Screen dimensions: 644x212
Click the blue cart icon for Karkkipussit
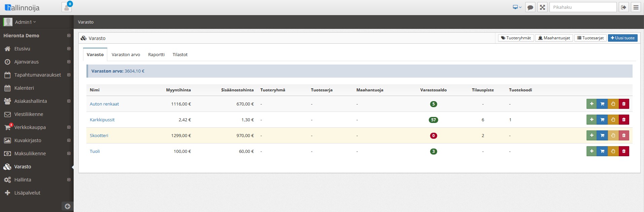click(602, 120)
